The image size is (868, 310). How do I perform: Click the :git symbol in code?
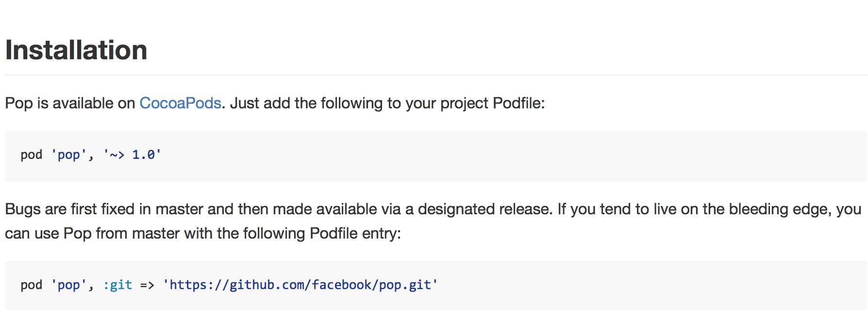tap(117, 285)
